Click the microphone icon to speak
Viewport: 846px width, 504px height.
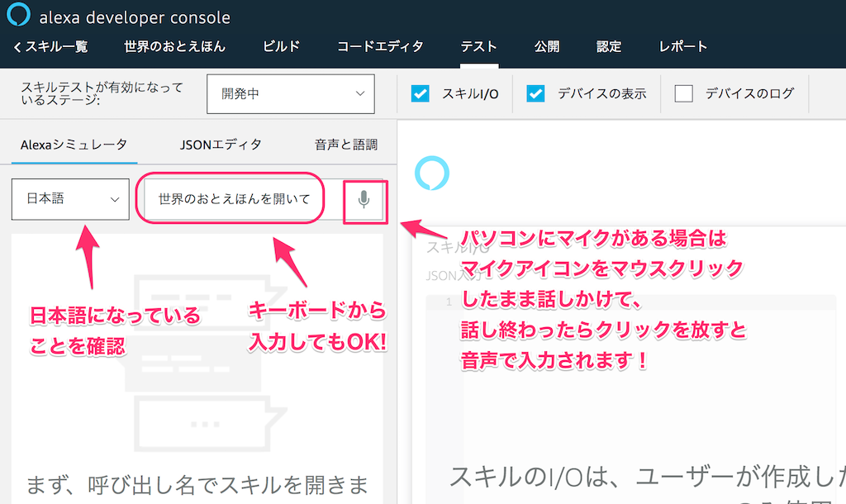pos(364,200)
